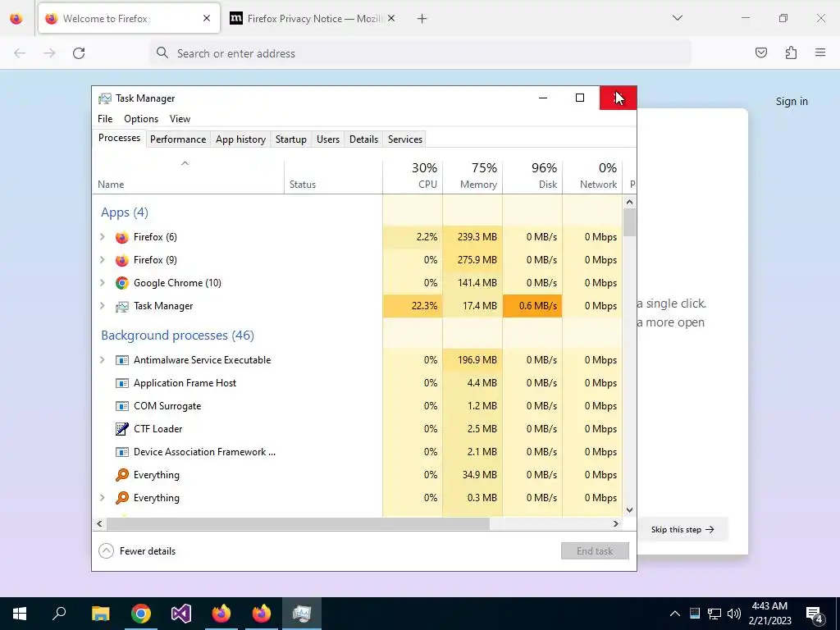Close the Firefox Privacy Notice tab
This screenshot has width=840, height=630.
point(391,18)
